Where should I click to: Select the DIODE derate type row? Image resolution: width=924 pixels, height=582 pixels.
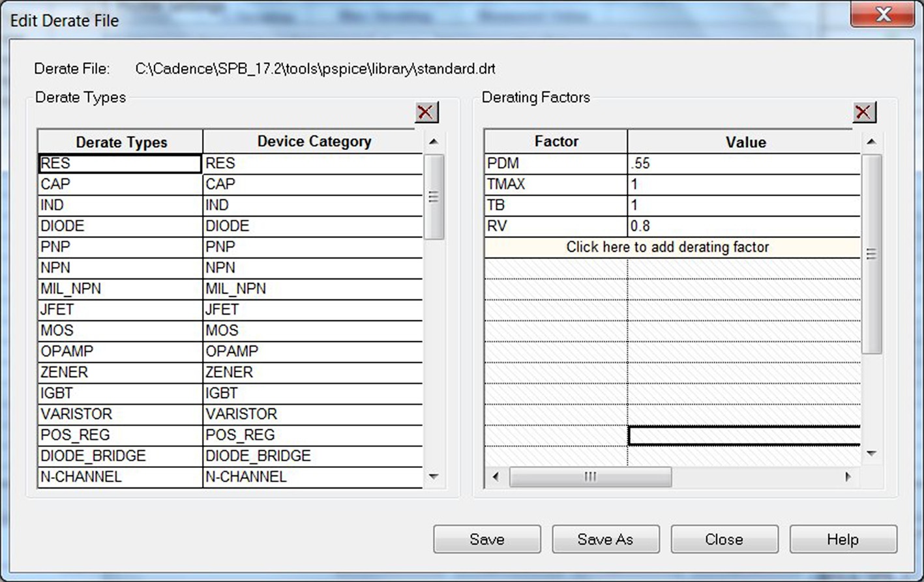pos(119,226)
